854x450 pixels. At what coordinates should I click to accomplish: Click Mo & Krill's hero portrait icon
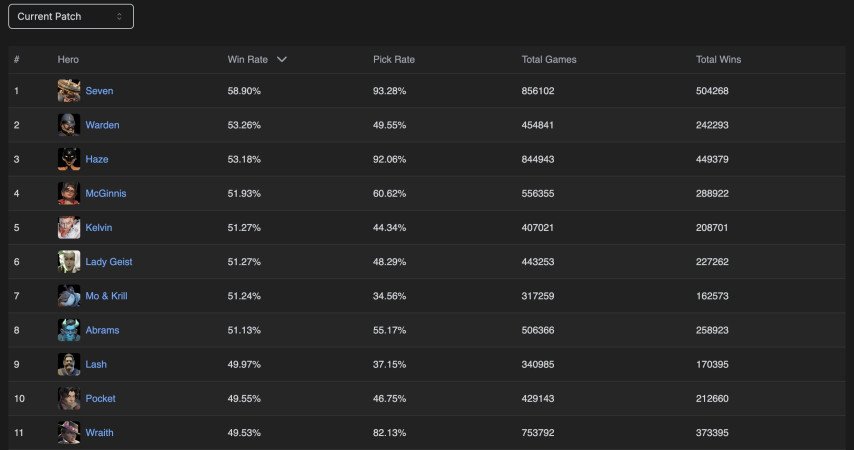point(69,296)
